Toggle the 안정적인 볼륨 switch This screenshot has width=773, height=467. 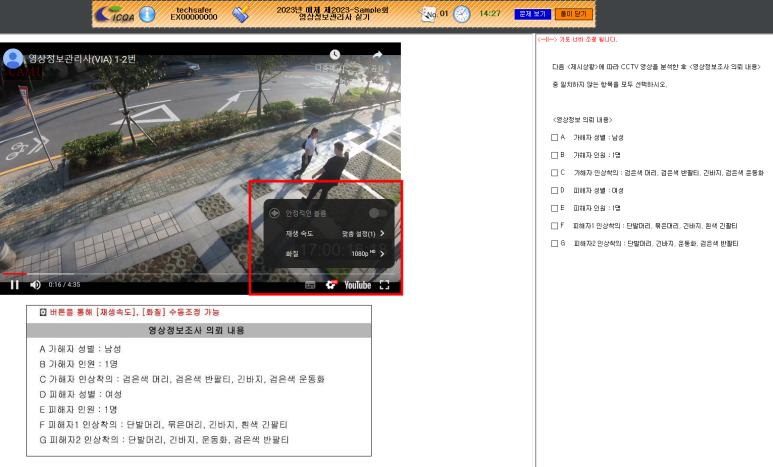click(378, 213)
